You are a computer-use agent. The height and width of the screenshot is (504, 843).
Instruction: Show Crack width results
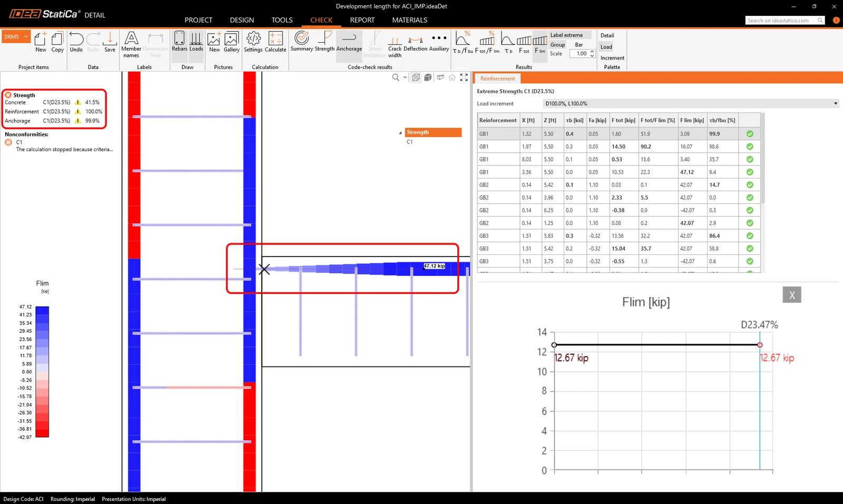click(x=395, y=45)
